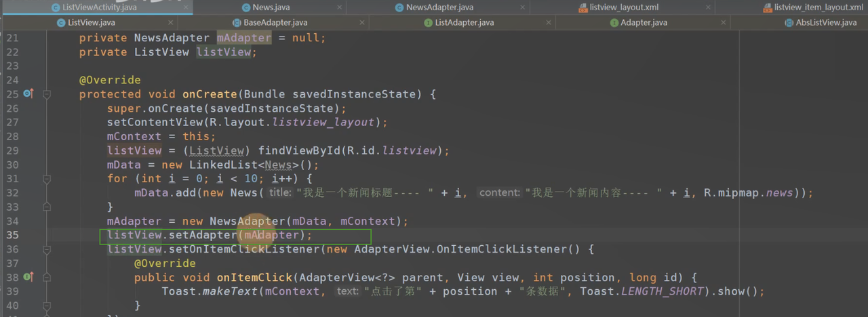
Task: Click the @Override annotation on line 24
Action: pos(110,80)
